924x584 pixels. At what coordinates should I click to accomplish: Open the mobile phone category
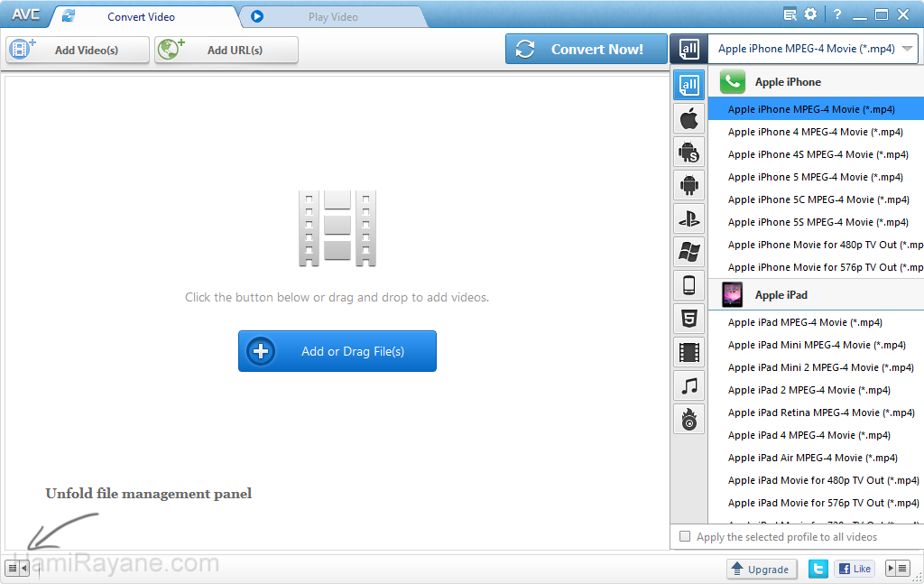[688, 286]
